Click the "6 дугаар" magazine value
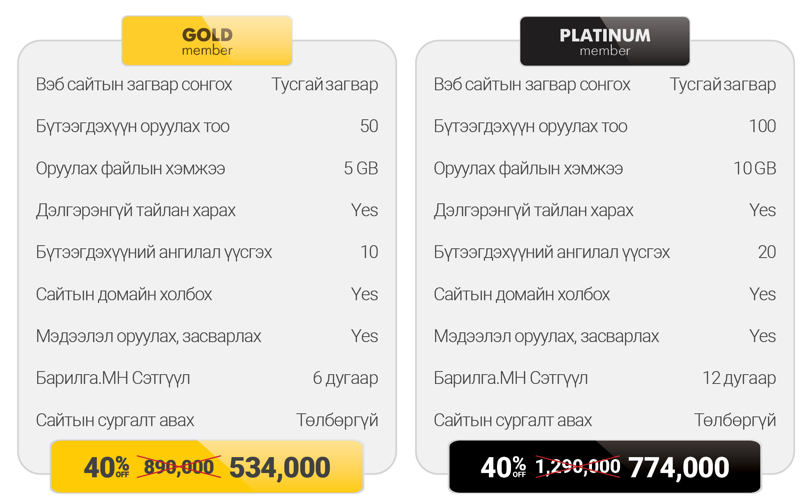Viewport: 812px width, 504px height. (x=345, y=378)
